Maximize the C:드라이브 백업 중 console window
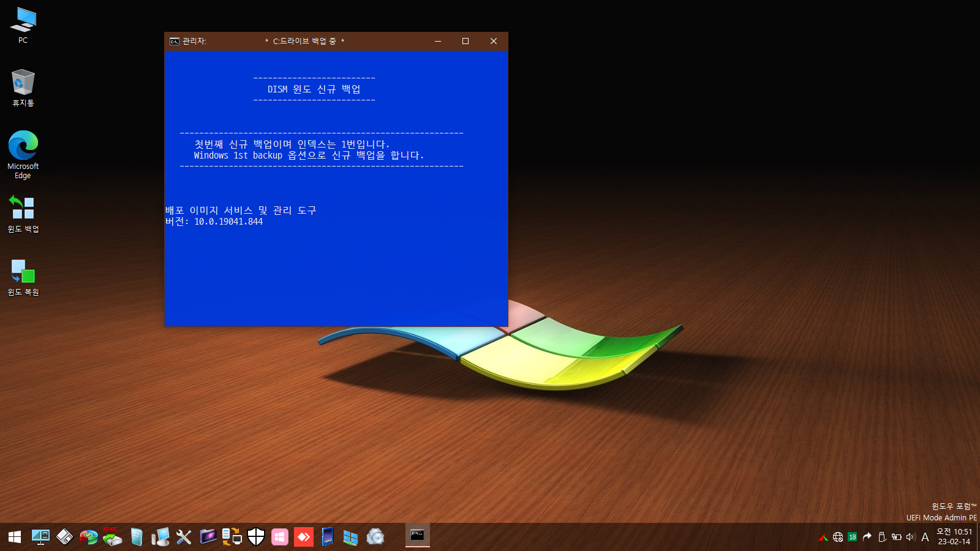 click(466, 41)
